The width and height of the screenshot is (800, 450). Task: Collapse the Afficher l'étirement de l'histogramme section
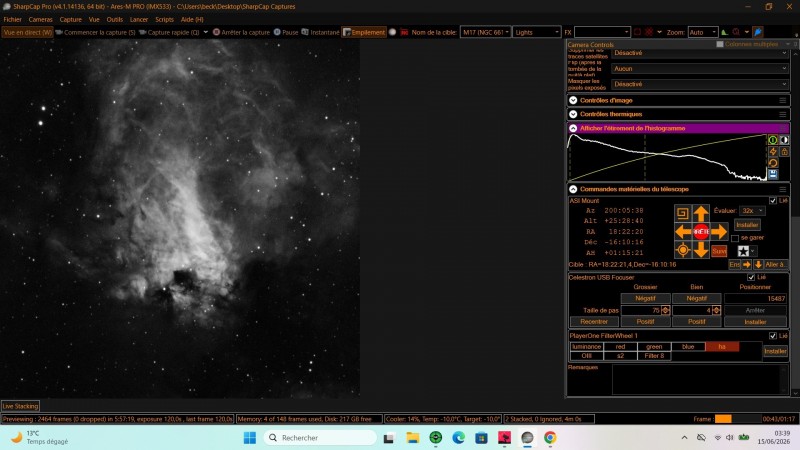pyautogui.click(x=573, y=128)
